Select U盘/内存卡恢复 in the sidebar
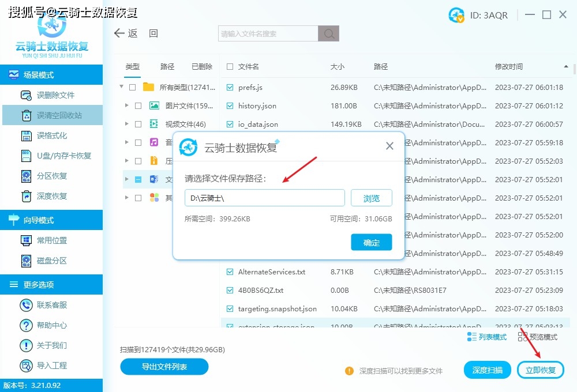Image resolution: width=577 pixels, height=392 pixels. pyautogui.click(x=52, y=156)
